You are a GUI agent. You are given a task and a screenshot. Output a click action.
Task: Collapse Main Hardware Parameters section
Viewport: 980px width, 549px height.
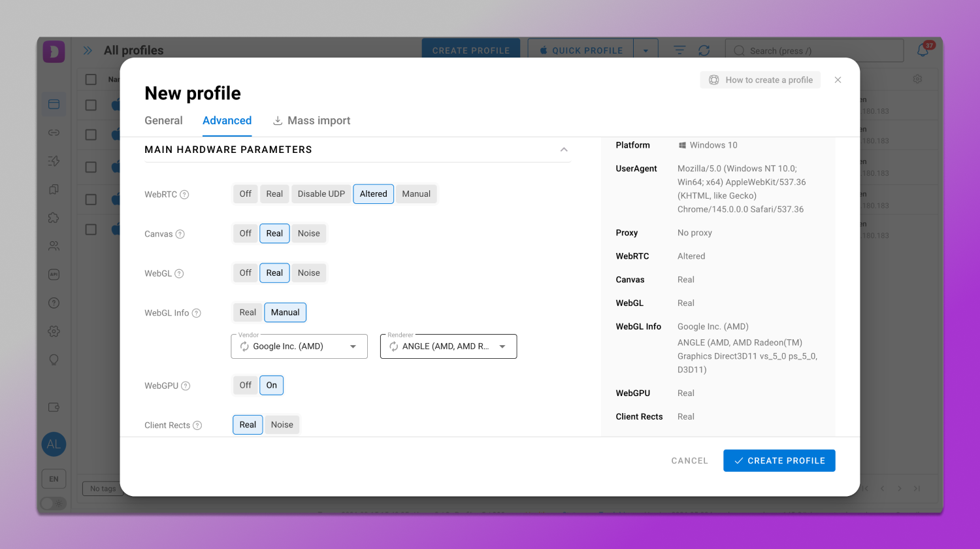coord(563,150)
